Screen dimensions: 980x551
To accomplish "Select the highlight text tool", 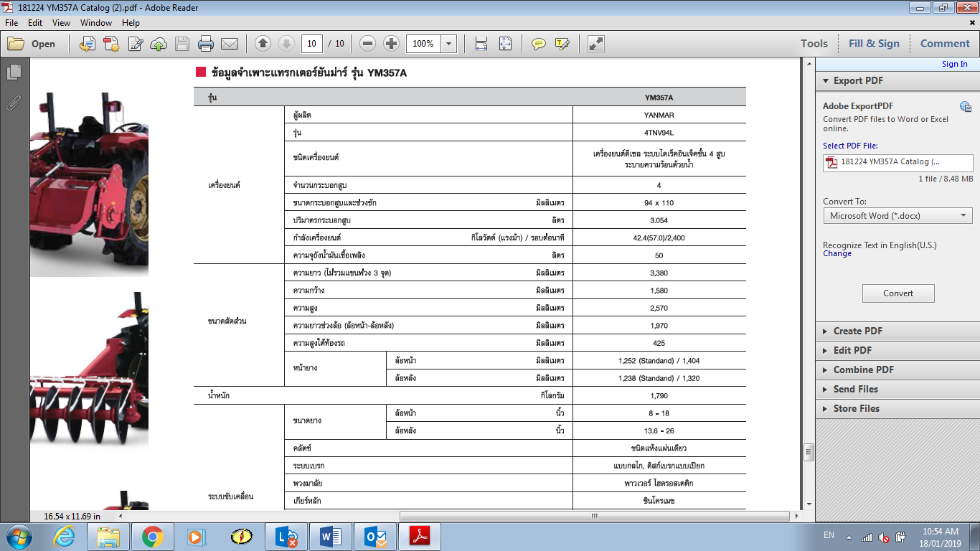I will click(x=562, y=44).
